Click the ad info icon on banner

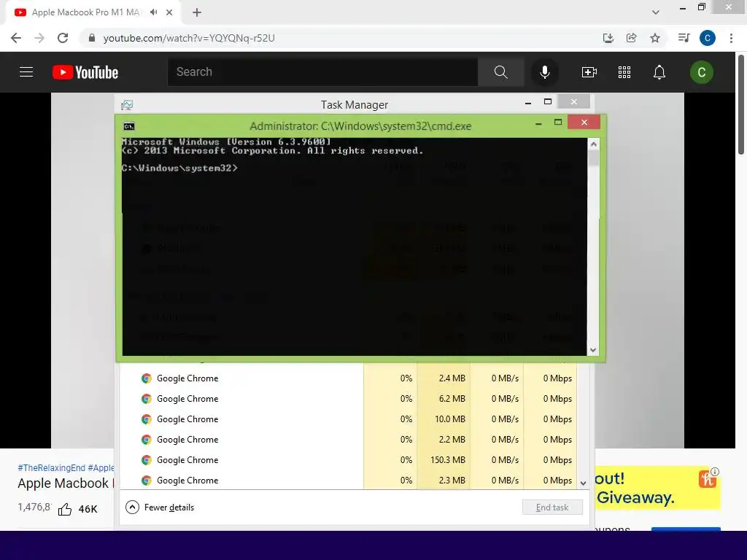pos(715,472)
